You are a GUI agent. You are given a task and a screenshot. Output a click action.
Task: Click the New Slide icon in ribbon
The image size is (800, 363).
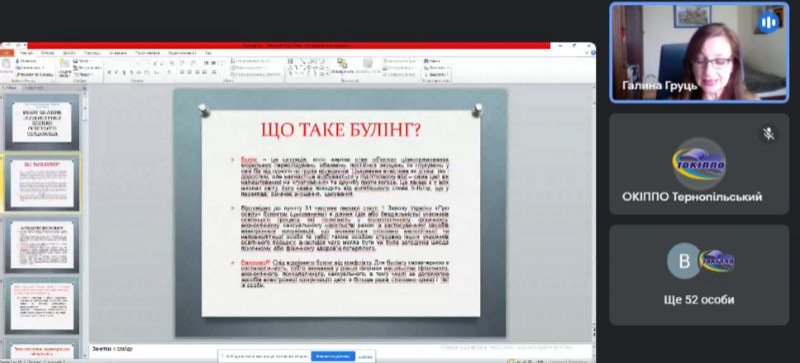click(x=65, y=66)
